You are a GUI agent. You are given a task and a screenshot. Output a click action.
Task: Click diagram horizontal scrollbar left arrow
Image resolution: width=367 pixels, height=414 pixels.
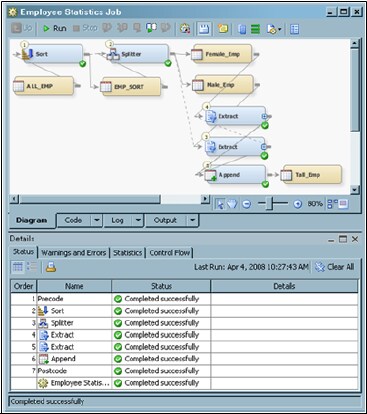[14, 199]
